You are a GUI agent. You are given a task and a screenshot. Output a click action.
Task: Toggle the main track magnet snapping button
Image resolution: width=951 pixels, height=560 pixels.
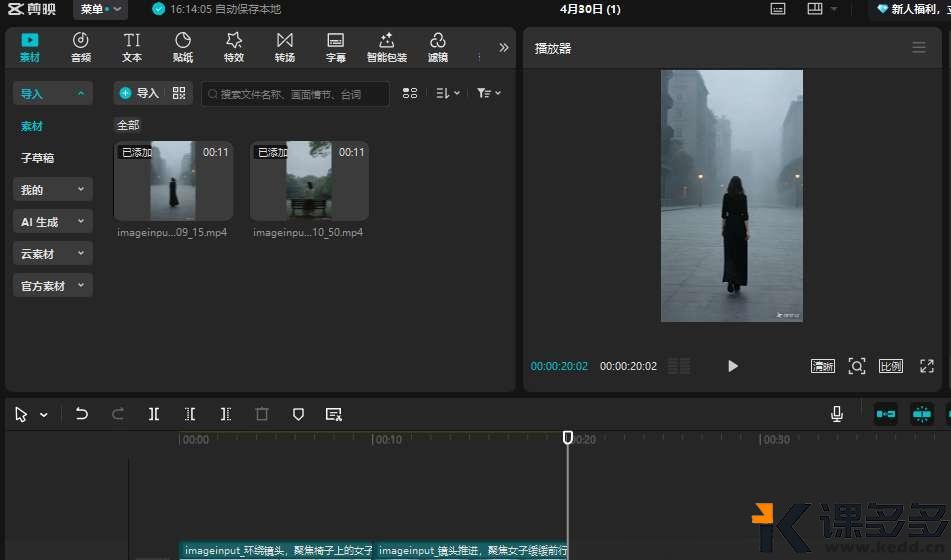tap(885, 414)
